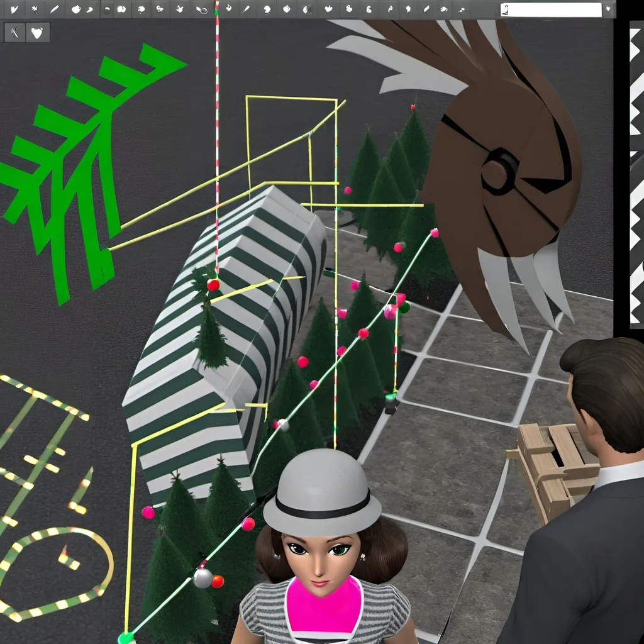Select the S-shaped tool icon
This screenshot has width=644, height=644.
[x=348, y=9]
